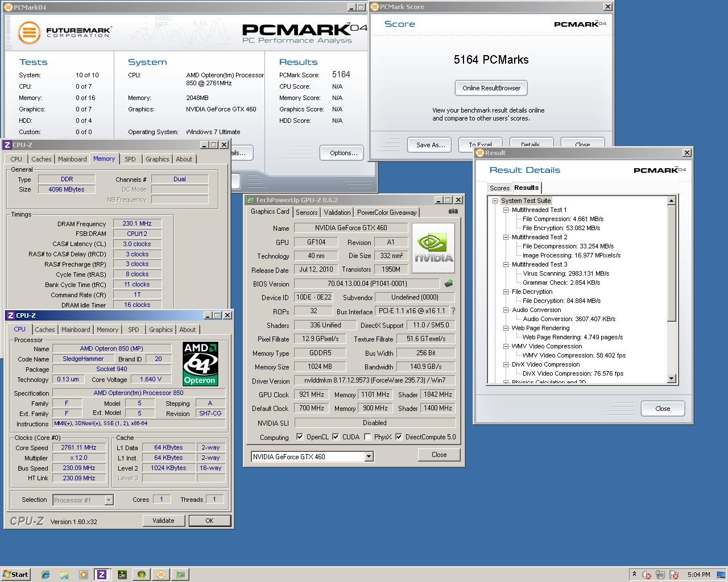This screenshot has height=582, width=728.
Task: Click the Bus Interface question mark icon
Action: [x=453, y=311]
